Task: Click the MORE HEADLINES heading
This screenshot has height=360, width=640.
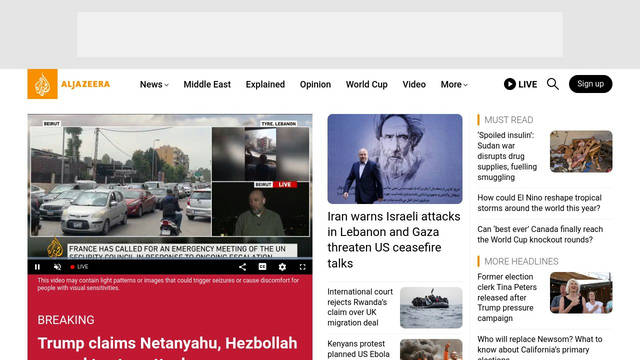Action: pyautogui.click(x=521, y=261)
